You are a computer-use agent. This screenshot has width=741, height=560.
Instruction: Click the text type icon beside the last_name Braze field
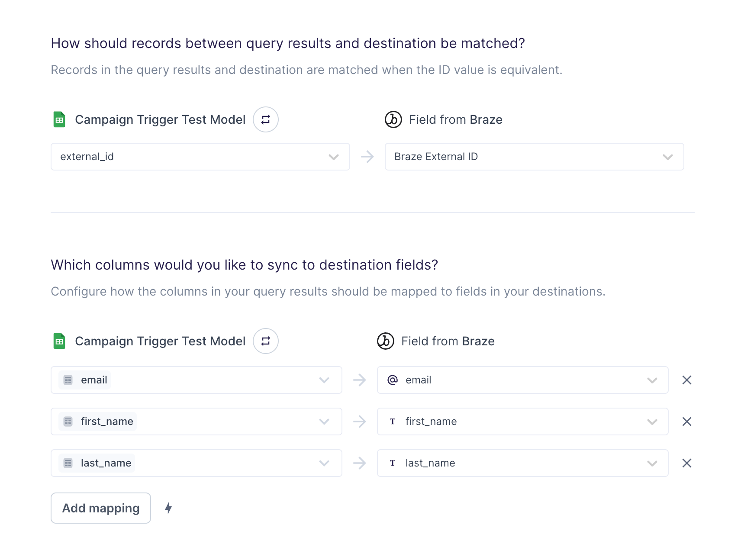click(x=393, y=463)
